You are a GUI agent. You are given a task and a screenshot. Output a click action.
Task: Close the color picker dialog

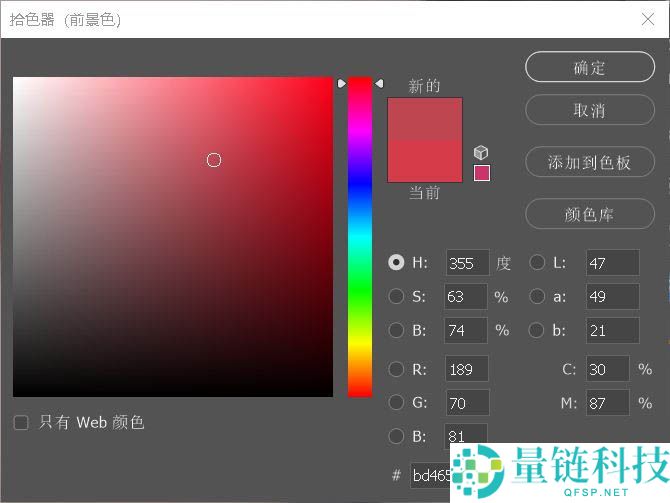pos(647,19)
